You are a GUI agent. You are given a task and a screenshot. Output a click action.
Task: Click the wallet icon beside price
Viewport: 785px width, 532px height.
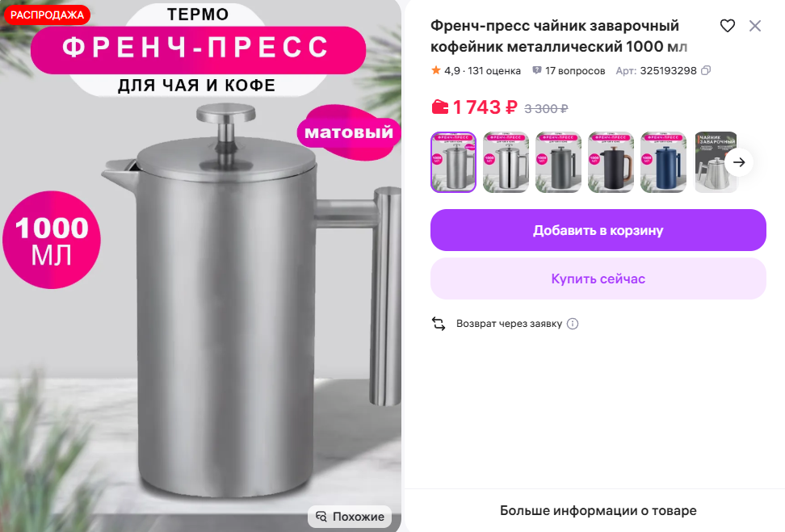pyautogui.click(x=440, y=107)
